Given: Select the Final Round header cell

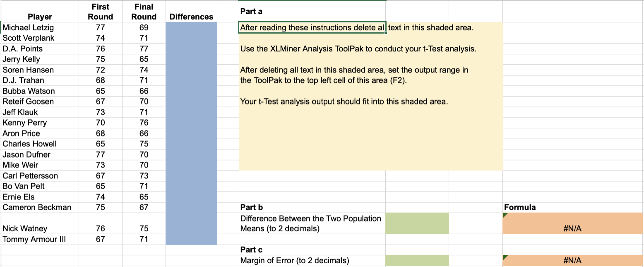Looking at the screenshot, I should click(x=144, y=11).
